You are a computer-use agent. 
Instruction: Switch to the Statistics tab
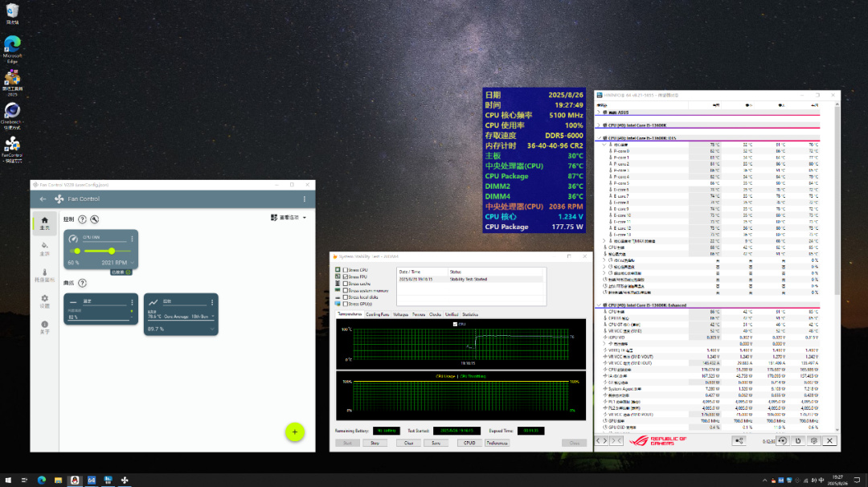point(470,314)
